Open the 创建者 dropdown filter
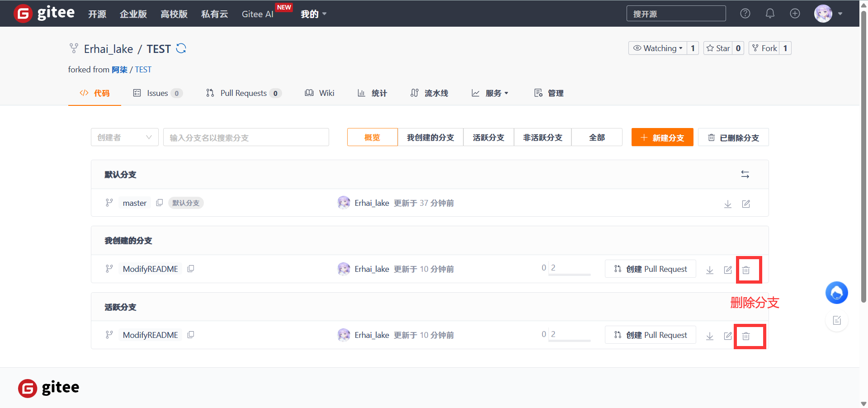The image size is (868, 408). click(x=124, y=138)
